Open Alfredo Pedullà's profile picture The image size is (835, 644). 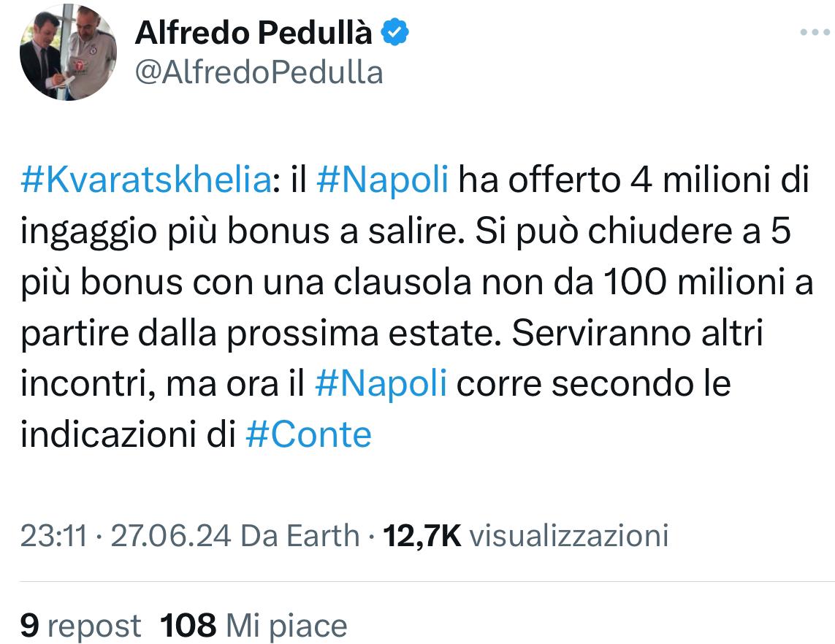click(x=67, y=52)
